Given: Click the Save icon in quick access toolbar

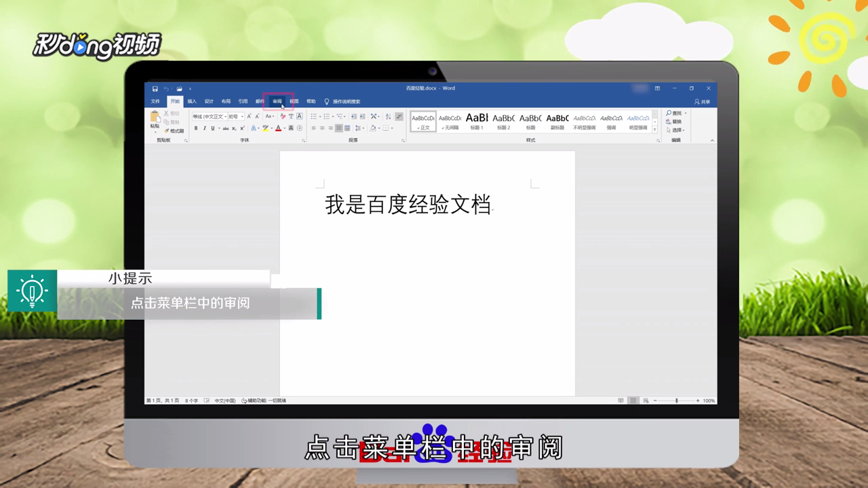Looking at the screenshot, I should [x=155, y=89].
